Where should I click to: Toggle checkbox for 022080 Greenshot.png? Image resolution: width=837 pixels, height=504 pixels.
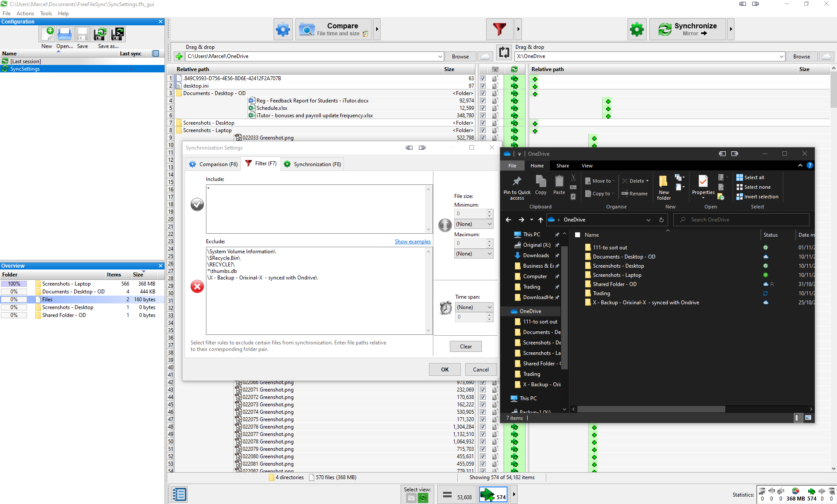click(483, 456)
